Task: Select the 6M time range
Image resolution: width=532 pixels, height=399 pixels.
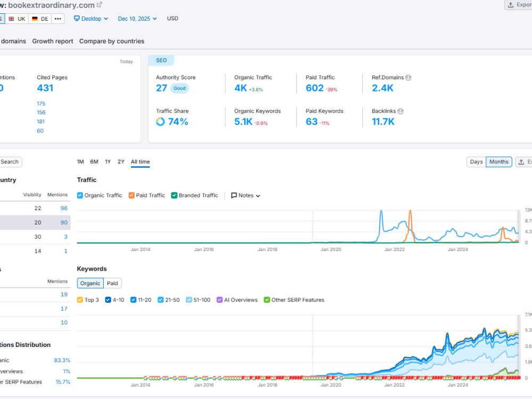Action: coord(94,162)
